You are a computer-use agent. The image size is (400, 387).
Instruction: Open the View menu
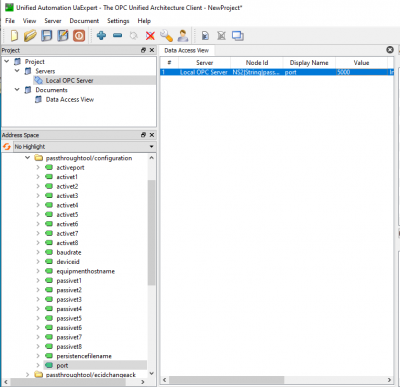tap(29, 21)
